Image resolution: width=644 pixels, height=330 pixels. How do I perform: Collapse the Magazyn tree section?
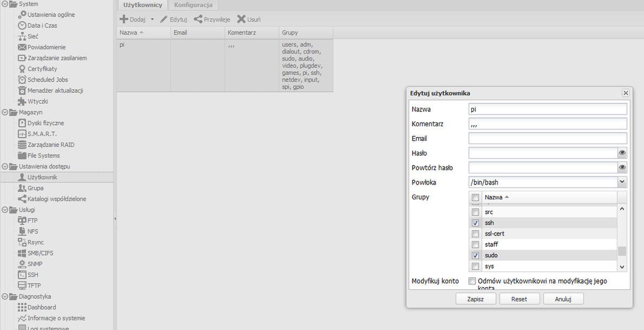click(4, 112)
